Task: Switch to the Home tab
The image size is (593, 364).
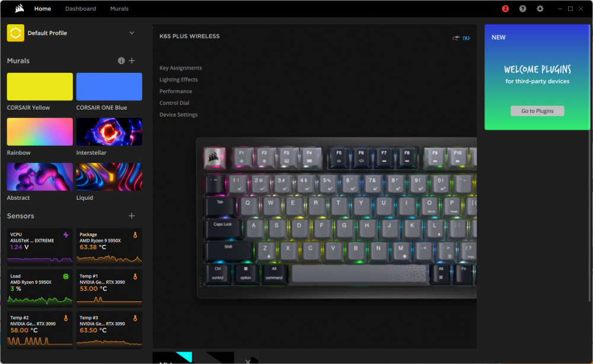Action: click(42, 8)
